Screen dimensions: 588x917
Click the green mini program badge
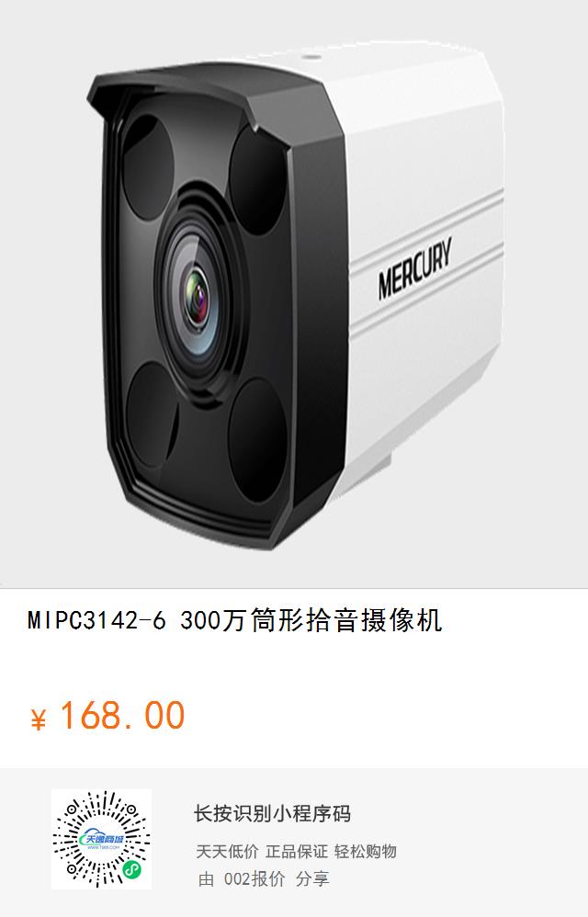(x=132, y=870)
